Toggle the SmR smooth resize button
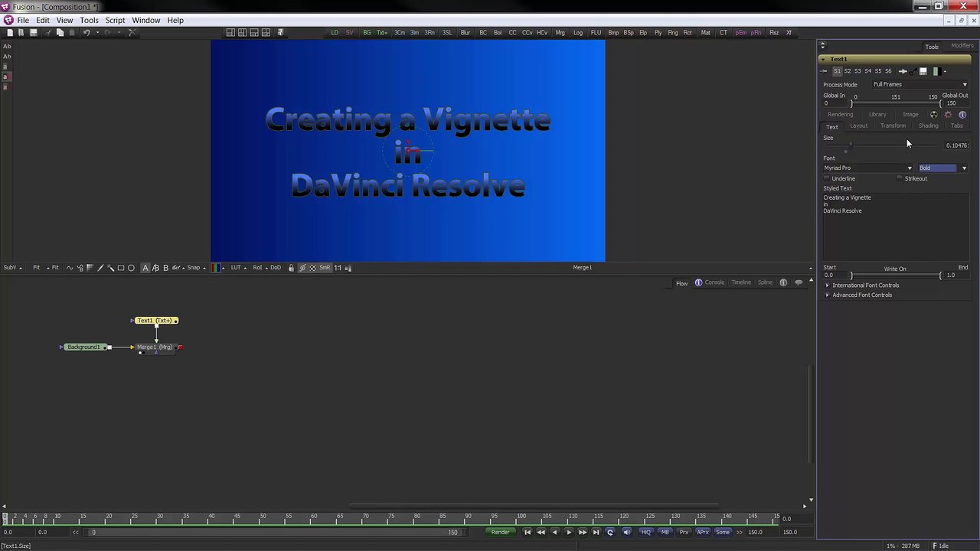Screen dimensions: 980x551 tap(325, 268)
